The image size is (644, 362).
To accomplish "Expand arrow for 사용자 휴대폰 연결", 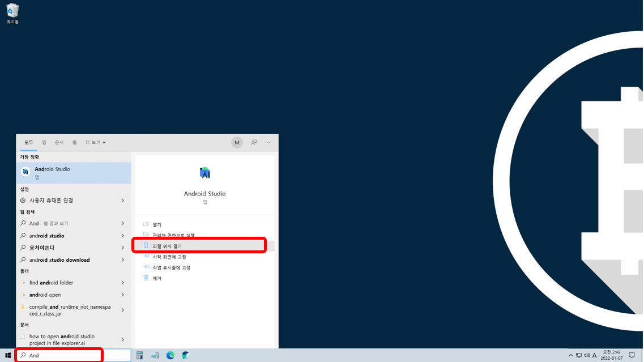I will click(122, 201).
